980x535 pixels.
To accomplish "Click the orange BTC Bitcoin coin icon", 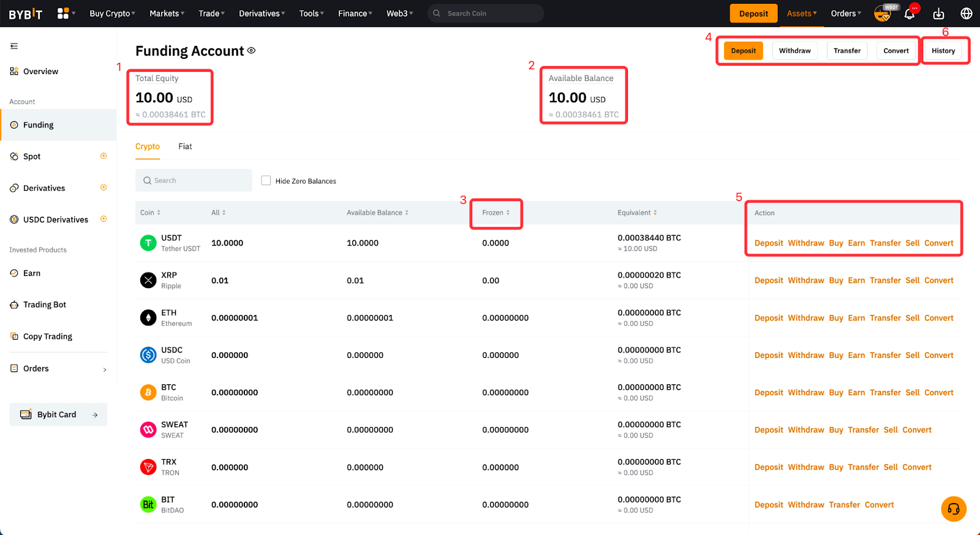I will (148, 393).
